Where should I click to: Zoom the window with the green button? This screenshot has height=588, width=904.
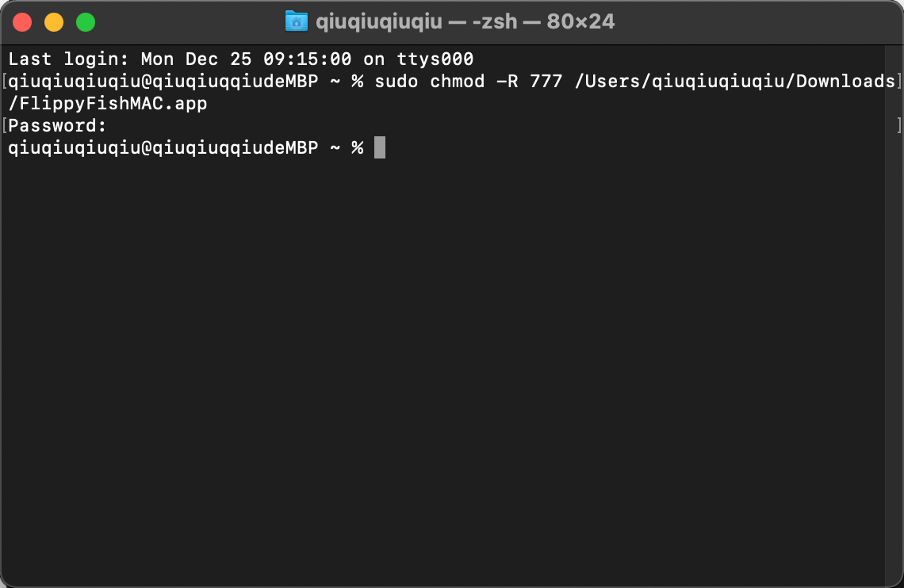coord(86,22)
